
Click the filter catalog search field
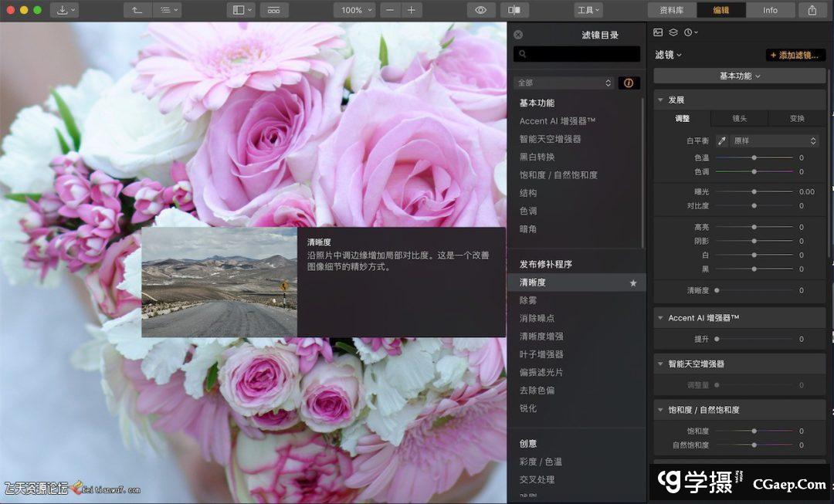coord(577,54)
